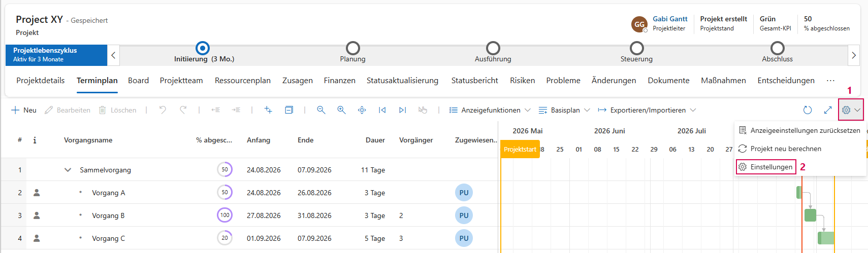Select the Planung stage circle
868x253 pixels.
[353, 48]
